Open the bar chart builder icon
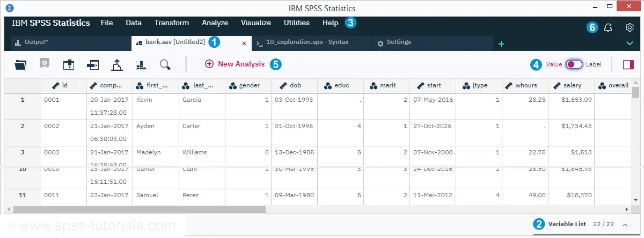 [141, 65]
